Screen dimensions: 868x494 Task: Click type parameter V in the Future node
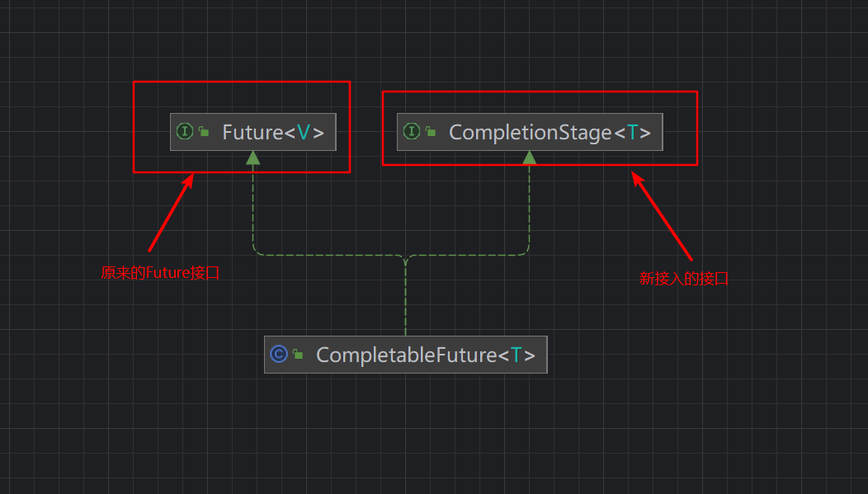click(304, 132)
